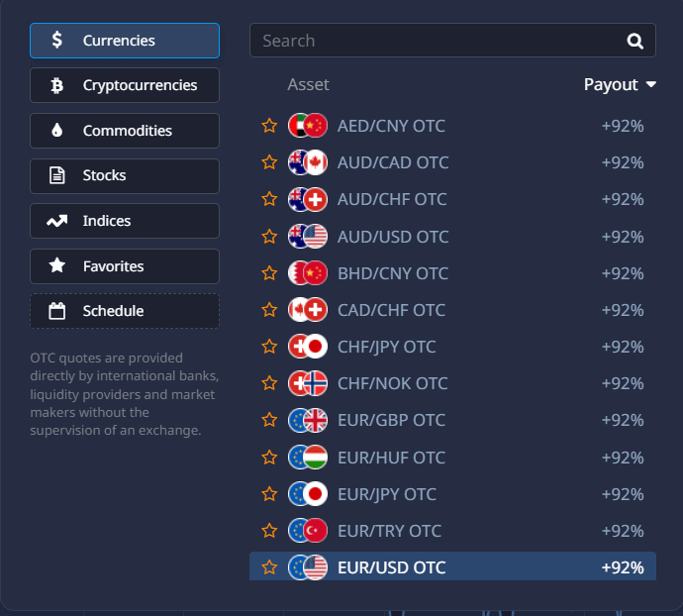
Task: Click the EUR/TRY OTC flag pair icon
Action: [x=307, y=531]
